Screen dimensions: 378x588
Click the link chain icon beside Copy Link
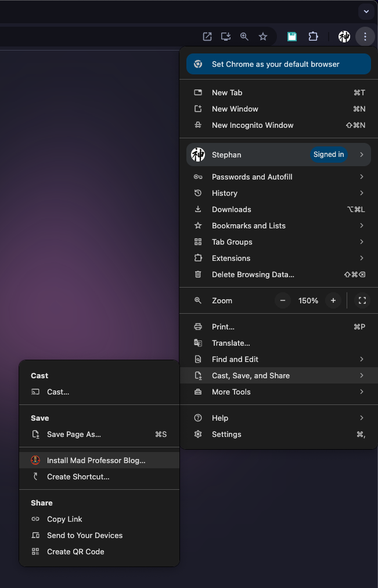pos(35,519)
